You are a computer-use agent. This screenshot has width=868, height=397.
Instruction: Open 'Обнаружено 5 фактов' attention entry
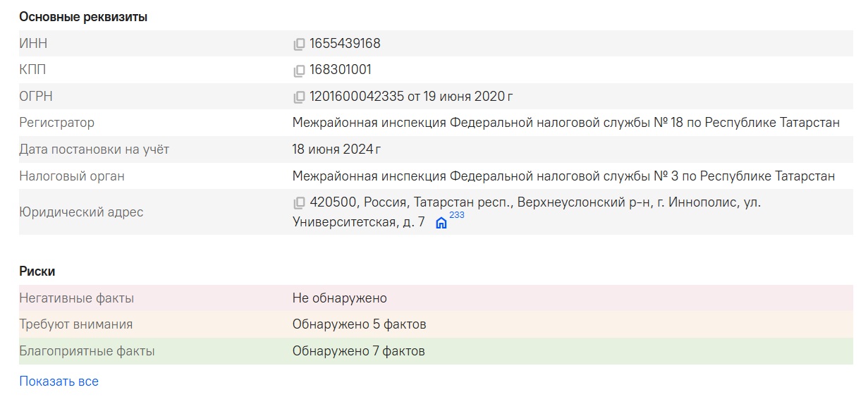(359, 324)
